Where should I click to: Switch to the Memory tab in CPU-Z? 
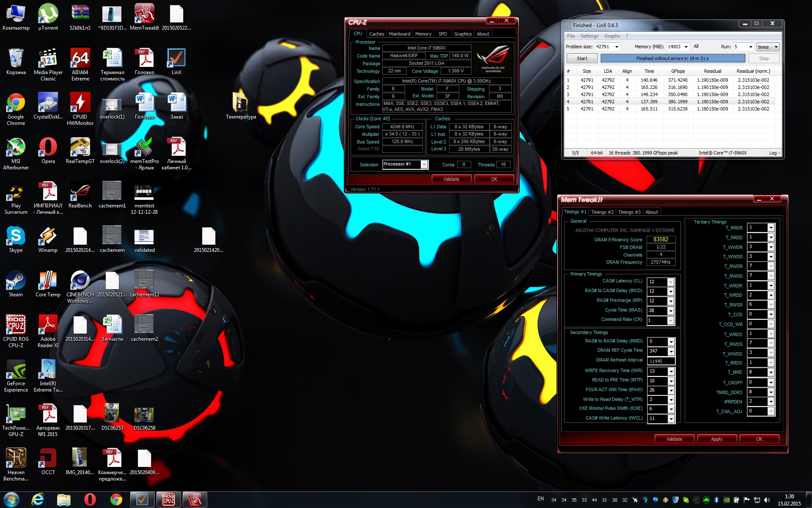click(423, 34)
